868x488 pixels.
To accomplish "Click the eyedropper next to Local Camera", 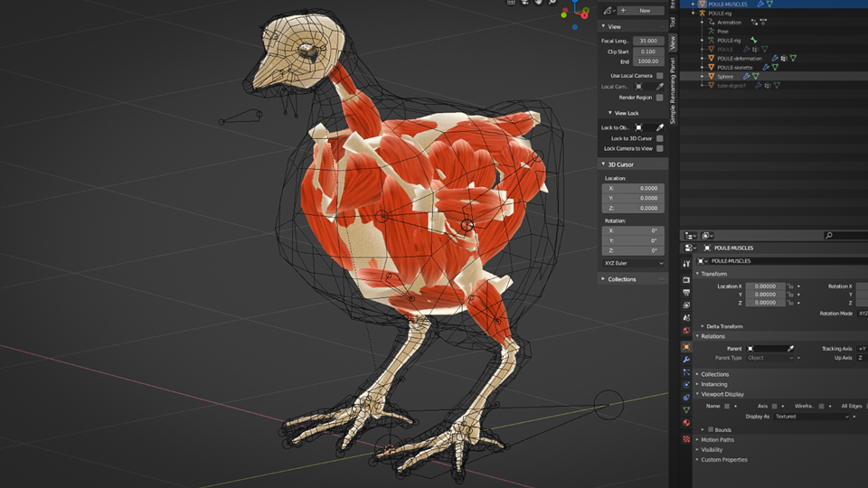I will pos(660,87).
